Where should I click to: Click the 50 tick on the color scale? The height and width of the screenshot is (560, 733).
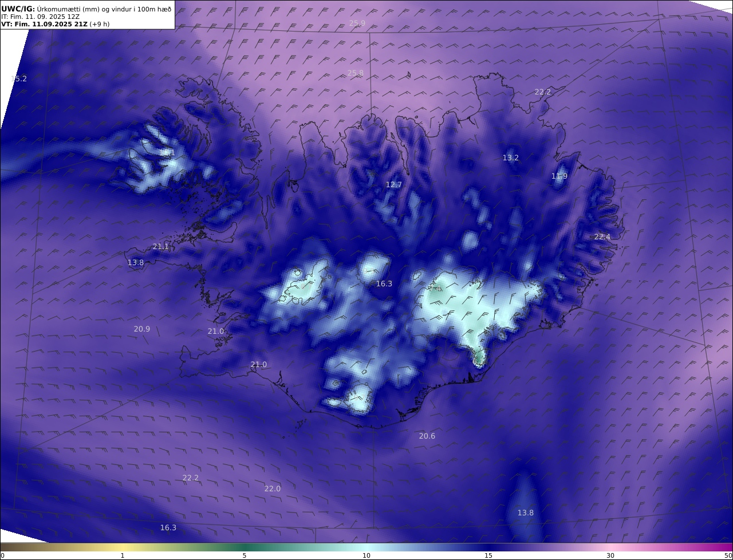click(728, 555)
